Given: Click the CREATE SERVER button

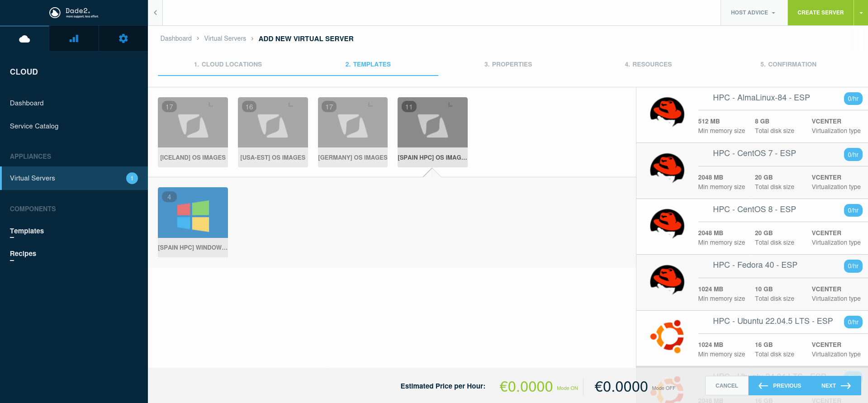Looking at the screenshot, I should [x=821, y=13].
